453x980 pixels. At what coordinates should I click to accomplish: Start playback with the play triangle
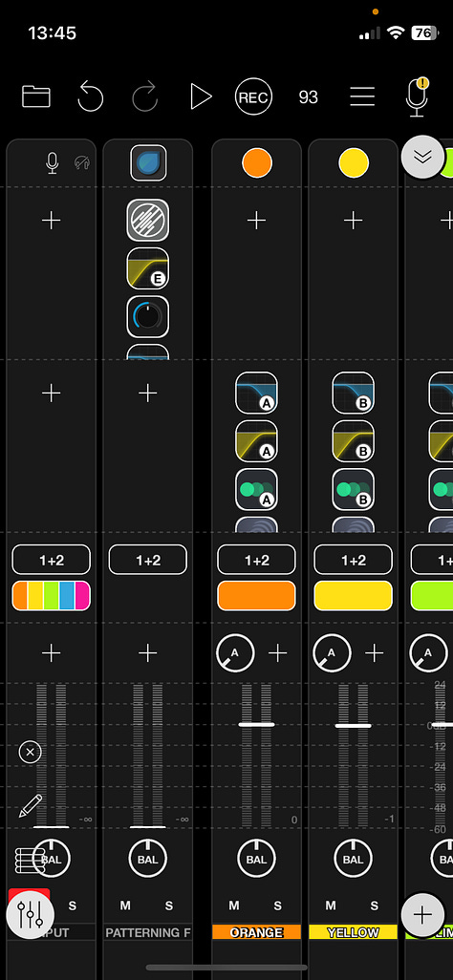click(201, 96)
